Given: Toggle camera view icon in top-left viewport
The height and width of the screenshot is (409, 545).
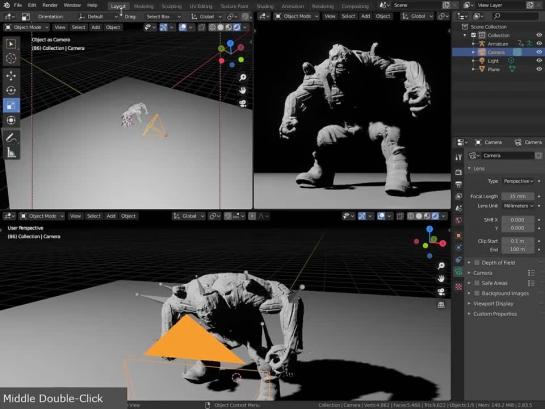Looking at the screenshot, I should pyautogui.click(x=243, y=103).
